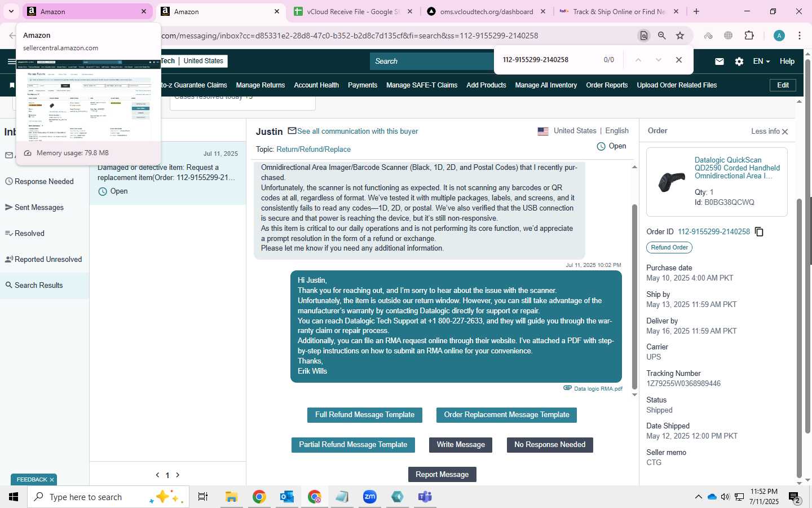Open Order ID 112-9155299-2140258 link

click(x=714, y=232)
